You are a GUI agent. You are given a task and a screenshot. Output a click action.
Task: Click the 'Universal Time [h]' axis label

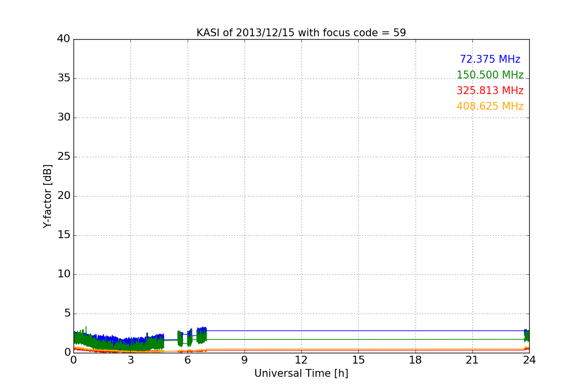[301, 373]
